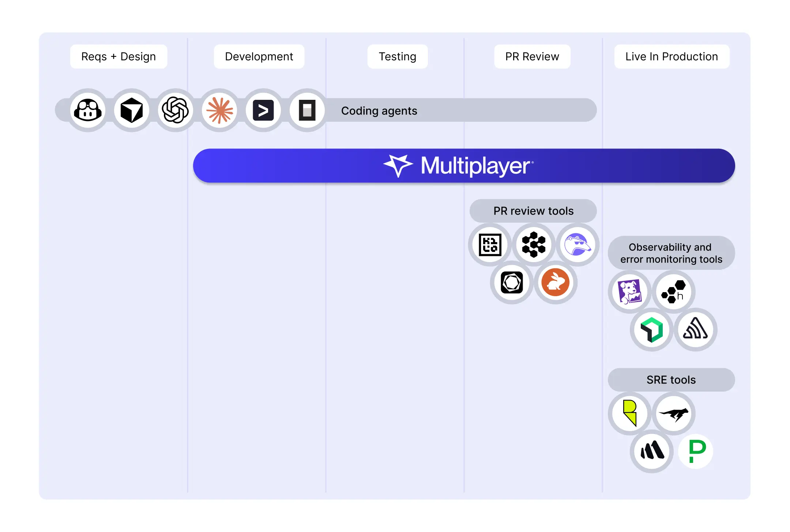Screen dimensions: 790x532
Task: Click the yellow Rootly icon under SRE tools
Action: 630,413
